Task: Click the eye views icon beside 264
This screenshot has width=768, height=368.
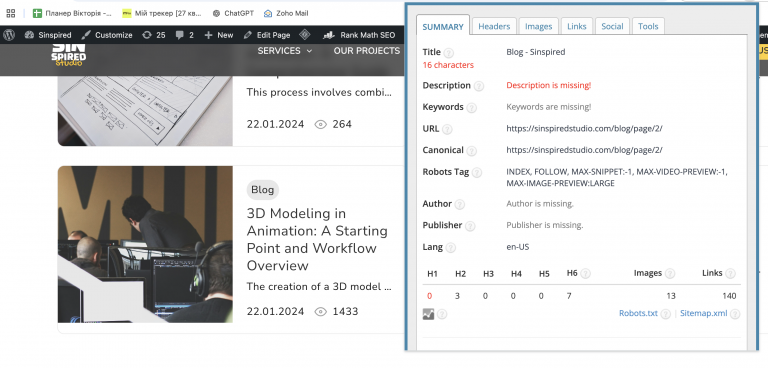Action: click(x=321, y=124)
